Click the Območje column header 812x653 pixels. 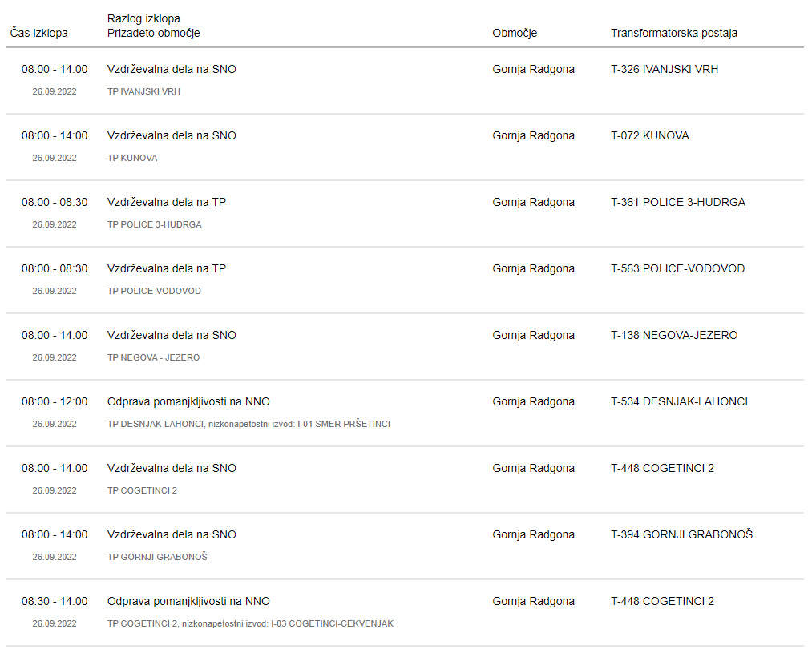515,33
